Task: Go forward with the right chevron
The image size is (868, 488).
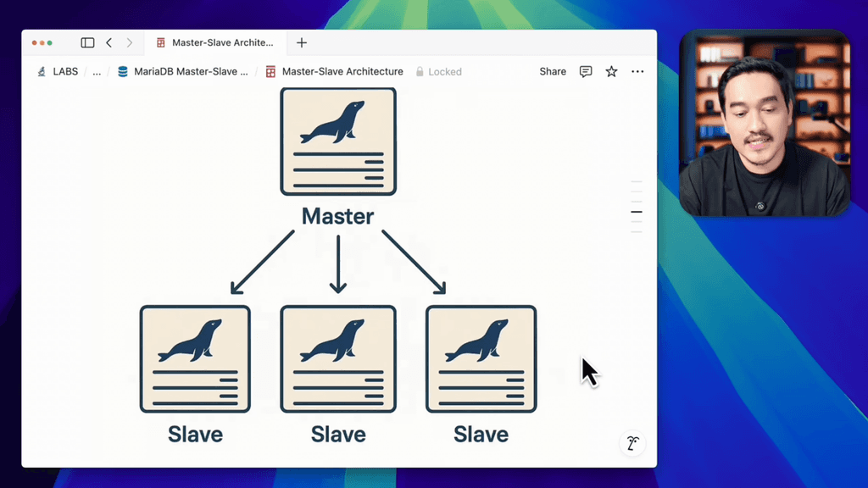Action: tap(130, 42)
